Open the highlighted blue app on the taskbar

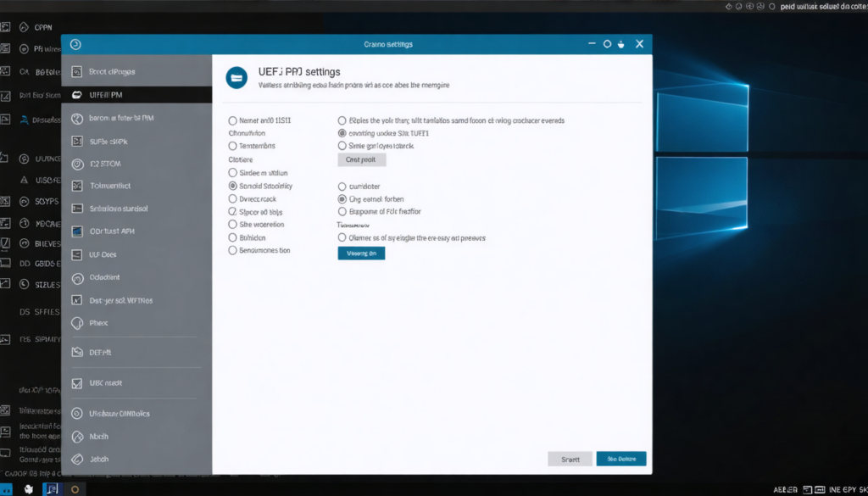tap(52, 489)
